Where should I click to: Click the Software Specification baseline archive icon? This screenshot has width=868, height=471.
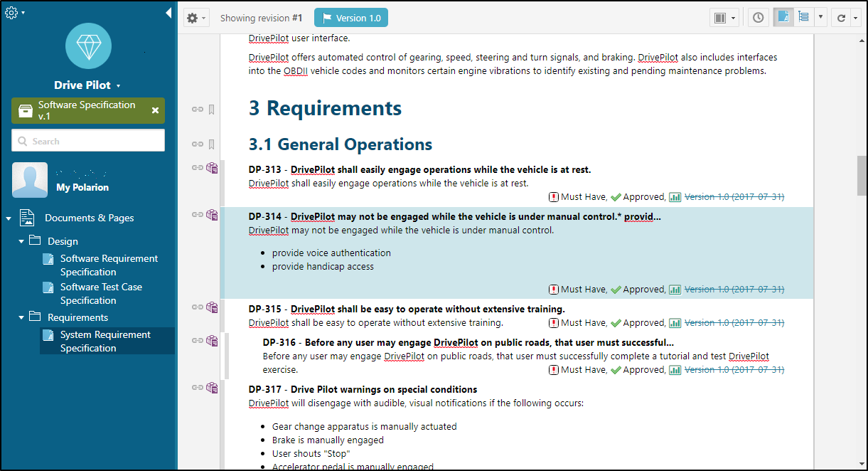[x=25, y=110]
